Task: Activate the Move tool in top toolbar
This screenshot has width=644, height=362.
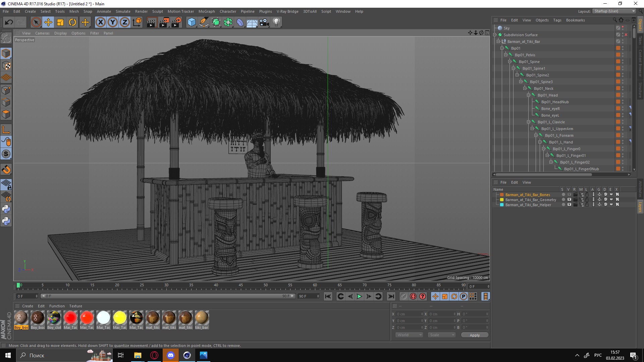Action: pyautogui.click(x=48, y=22)
